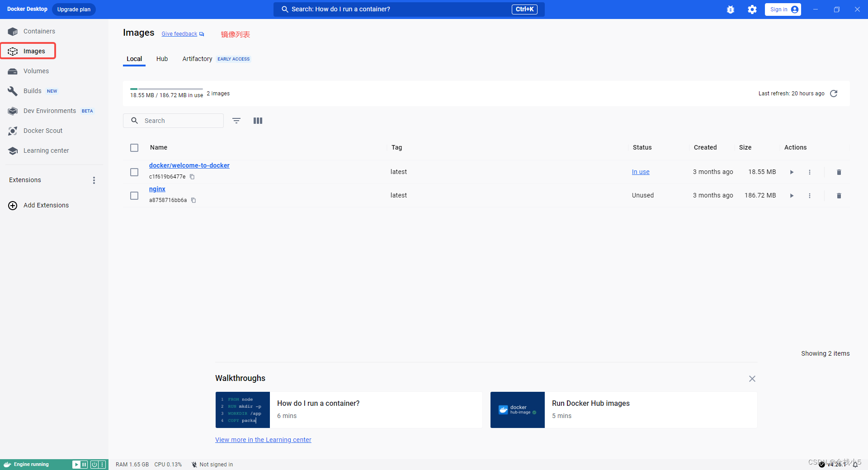Click the CPU 0.13% status entry
The width and height of the screenshot is (868, 470).
point(168,465)
